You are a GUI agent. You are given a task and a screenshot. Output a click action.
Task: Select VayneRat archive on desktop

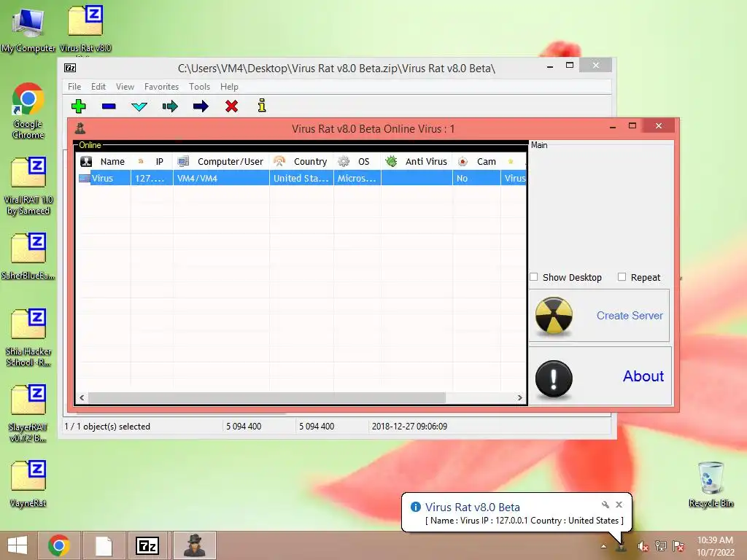point(28,484)
